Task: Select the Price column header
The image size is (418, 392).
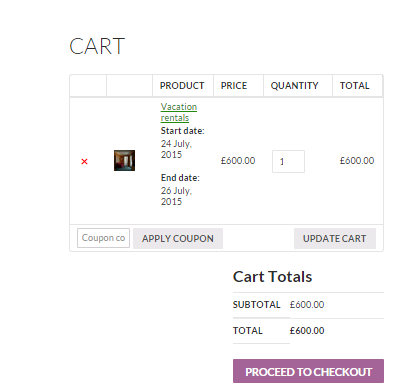Action: pyautogui.click(x=234, y=86)
